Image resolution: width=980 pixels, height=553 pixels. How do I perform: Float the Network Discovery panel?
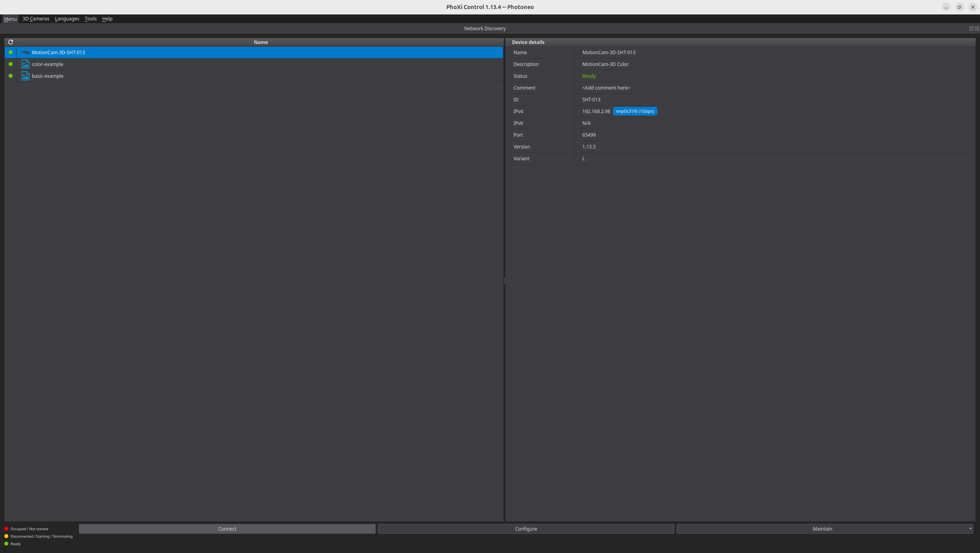click(971, 28)
